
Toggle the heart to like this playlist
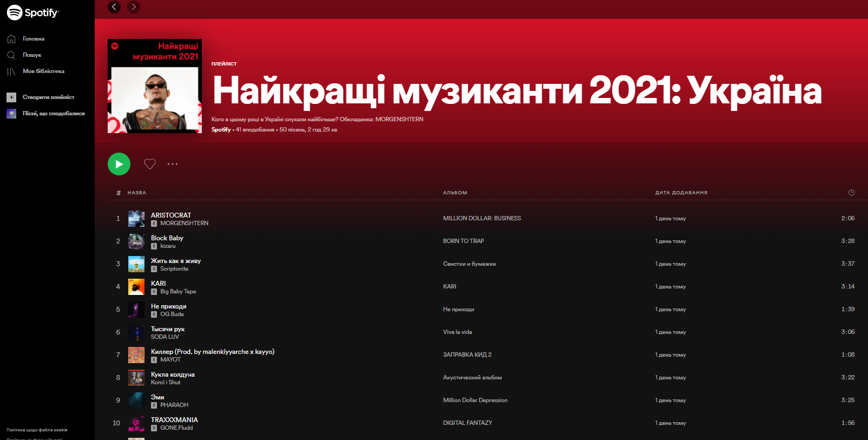coord(150,164)
